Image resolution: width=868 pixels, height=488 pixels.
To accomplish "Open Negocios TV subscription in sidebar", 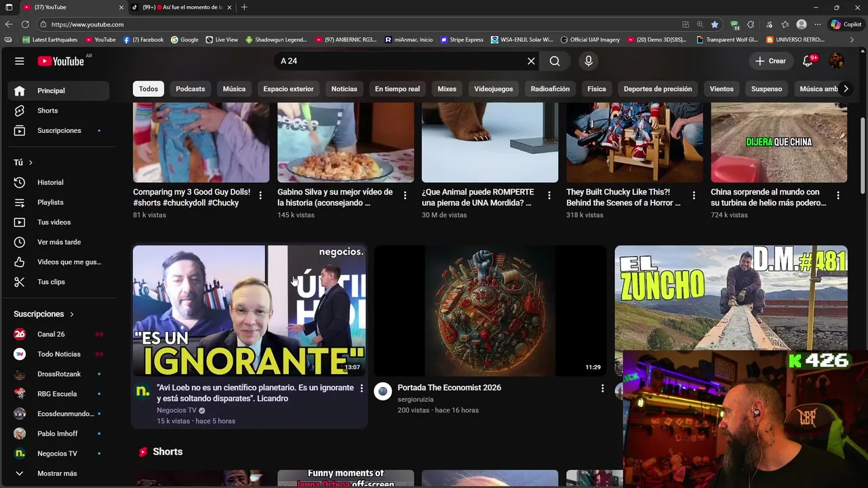I will click(x=58, y=453).
